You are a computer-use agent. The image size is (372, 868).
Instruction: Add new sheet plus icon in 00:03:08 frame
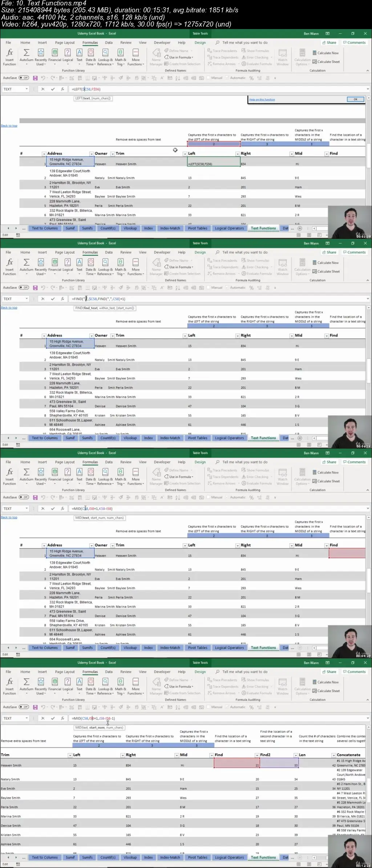tap(300, 228)
